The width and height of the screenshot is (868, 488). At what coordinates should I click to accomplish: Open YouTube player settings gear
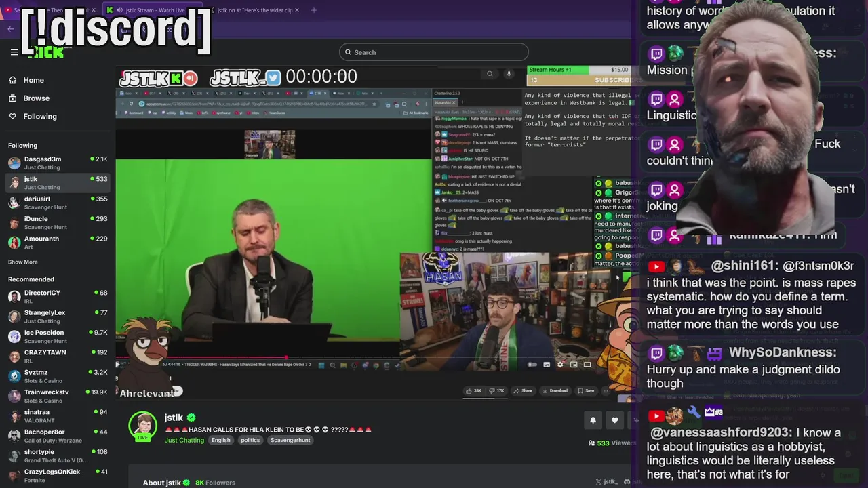[x=560, y=365]
